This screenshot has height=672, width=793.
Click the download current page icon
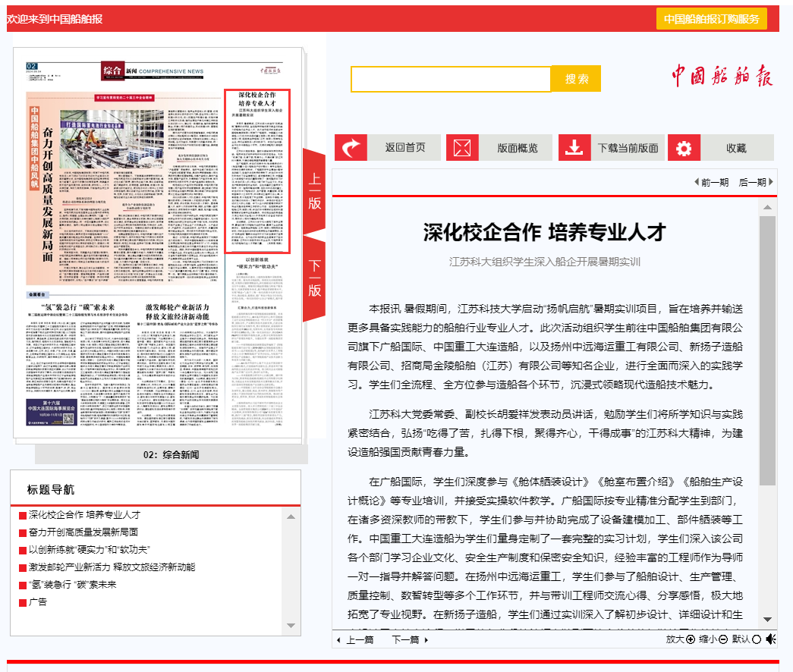tap(574, 148)
